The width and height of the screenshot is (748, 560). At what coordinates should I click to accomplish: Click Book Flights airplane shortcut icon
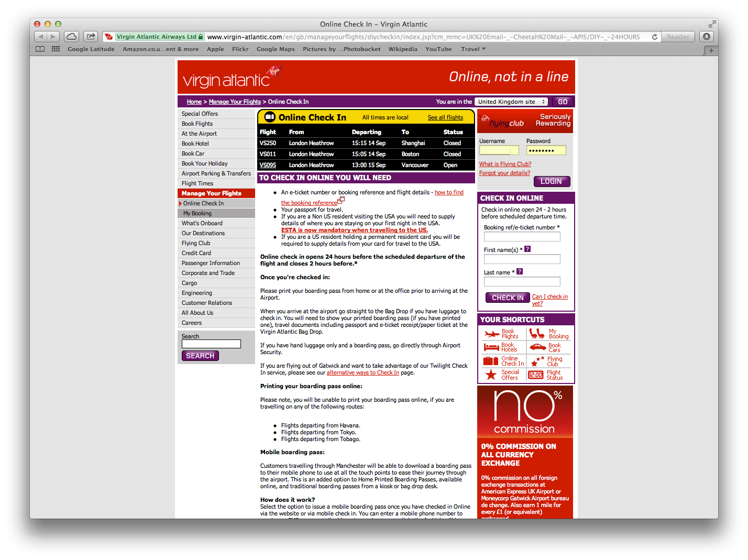[x=492, y=334]
